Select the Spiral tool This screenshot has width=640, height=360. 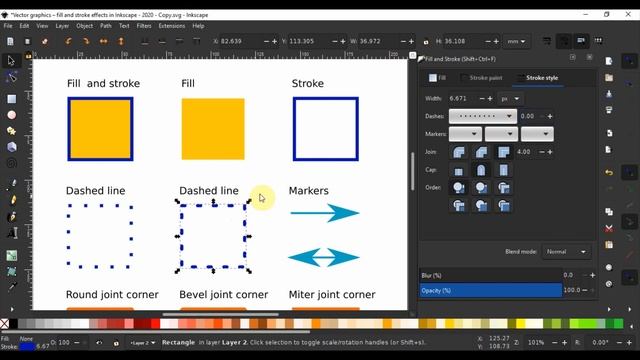click(11, 163)
